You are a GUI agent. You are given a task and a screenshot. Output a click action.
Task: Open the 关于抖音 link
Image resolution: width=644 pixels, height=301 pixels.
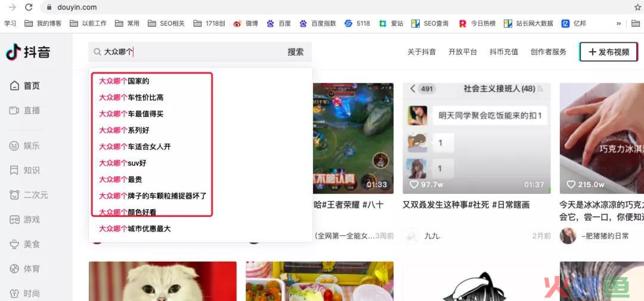422,52
